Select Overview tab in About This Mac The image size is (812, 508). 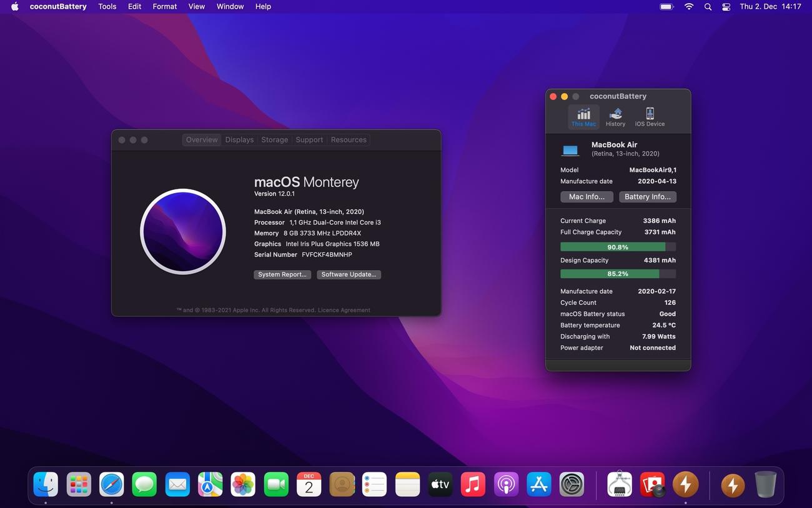coord(202,140)
